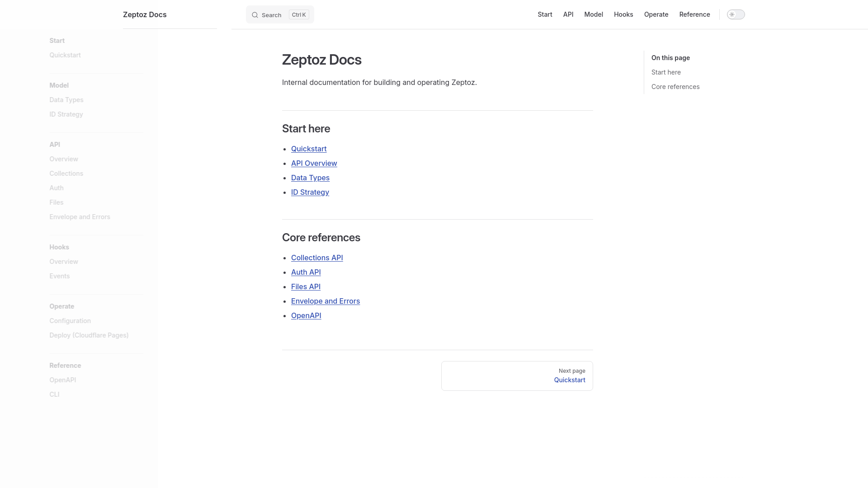Screen dimensions: 868x488
Task: Click the Operate section heading in sidebar
Action: 61,306
